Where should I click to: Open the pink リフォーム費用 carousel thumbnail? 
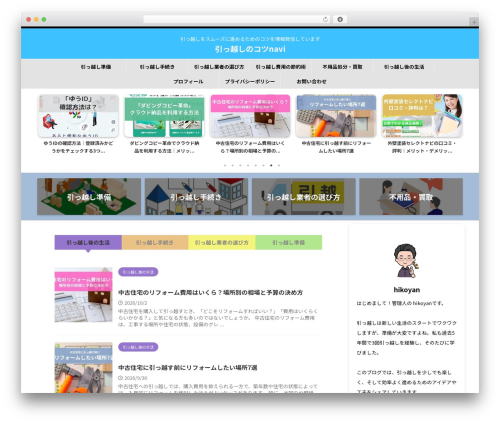[250, 116]
